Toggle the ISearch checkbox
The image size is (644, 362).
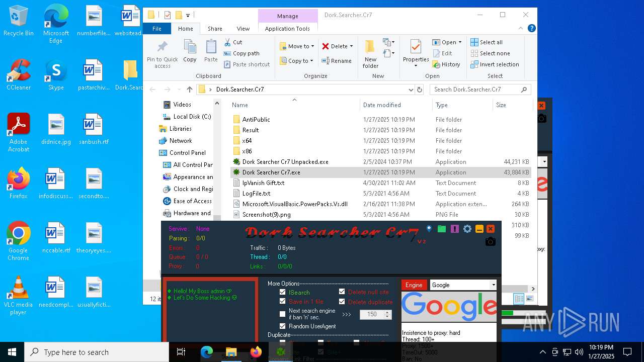click(x=283, y=292)
